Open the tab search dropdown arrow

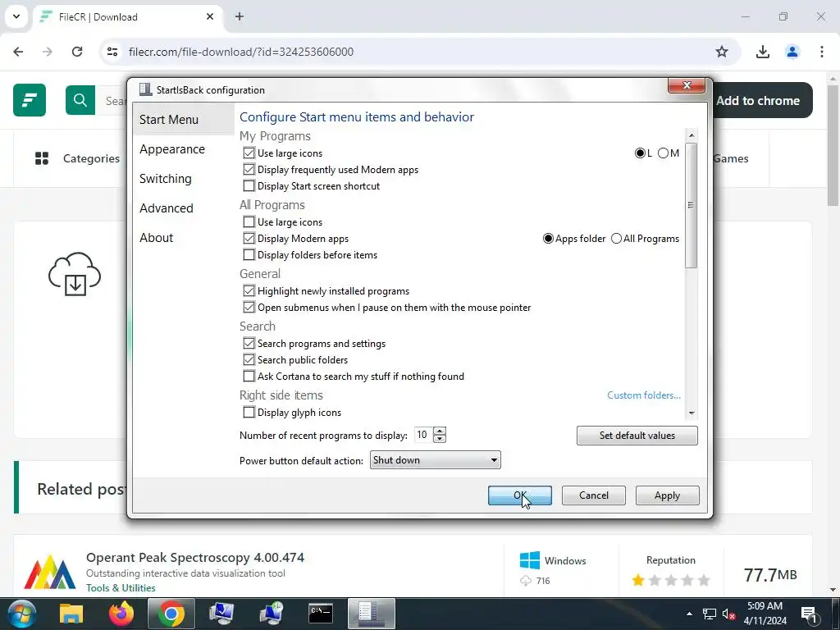tap(16, 16)
